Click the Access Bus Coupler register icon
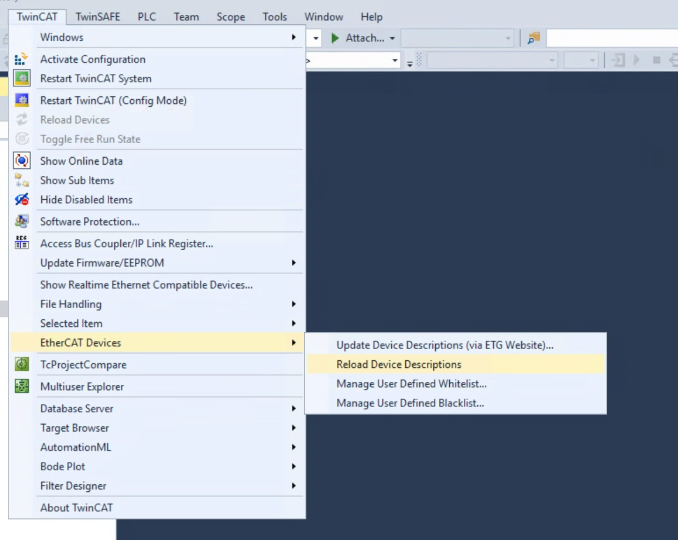 (x=22, y=243)
